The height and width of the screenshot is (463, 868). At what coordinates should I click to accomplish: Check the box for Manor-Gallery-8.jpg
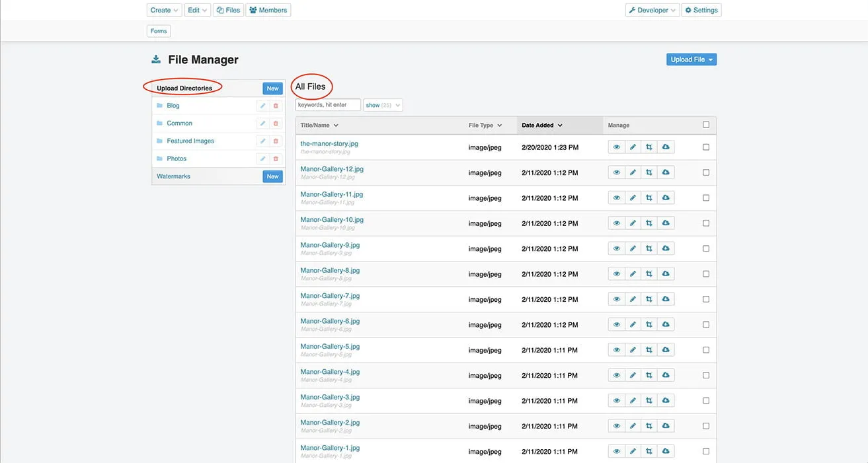pyautogui.click(x=706, y=274)
